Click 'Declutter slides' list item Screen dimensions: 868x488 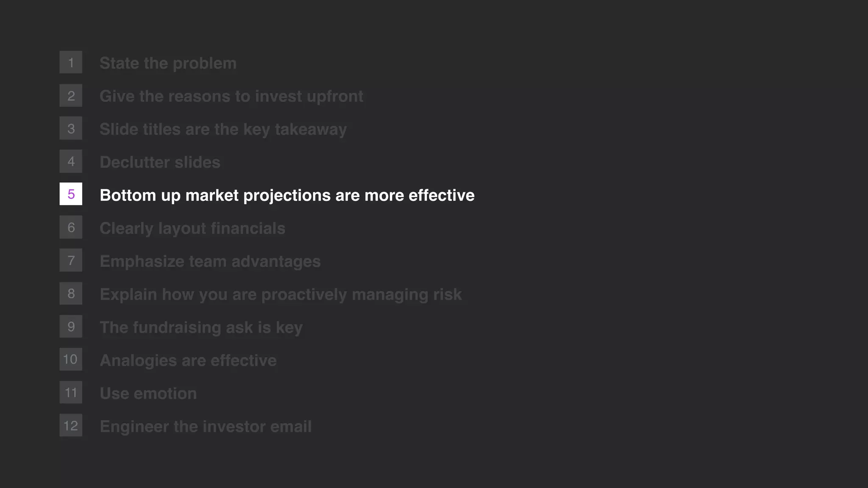pyautogui.click(x=160, y=162)
